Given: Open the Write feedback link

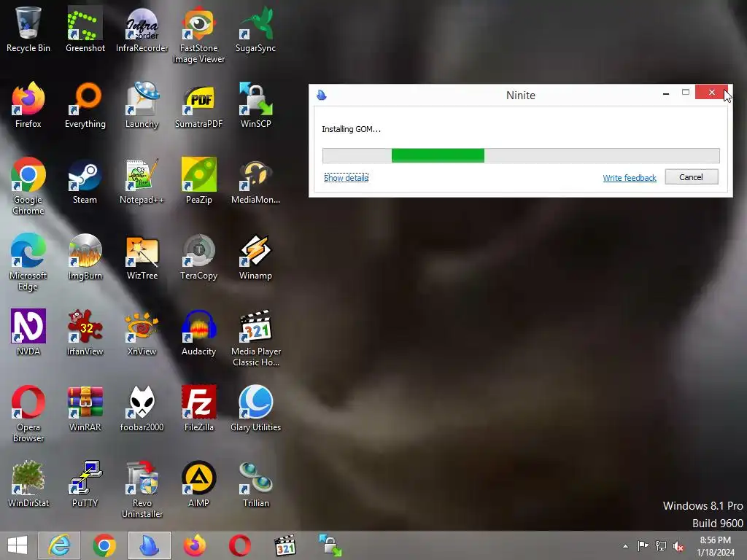Looking at the screenshot, I should click(630, 178).
